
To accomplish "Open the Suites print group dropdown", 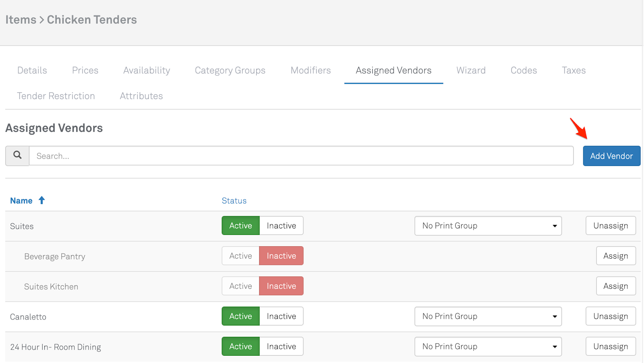I will pyautogui.click(x=488, y=226).
